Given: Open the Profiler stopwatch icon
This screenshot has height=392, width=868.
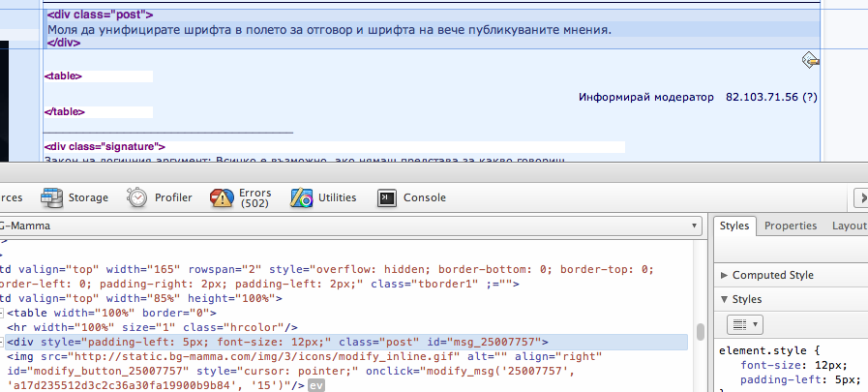Looking at the screenshot, I should [x=138, y=197].
